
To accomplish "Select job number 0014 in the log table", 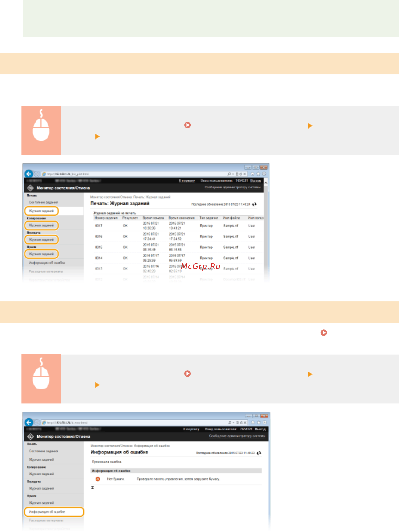I will point(99,258).
